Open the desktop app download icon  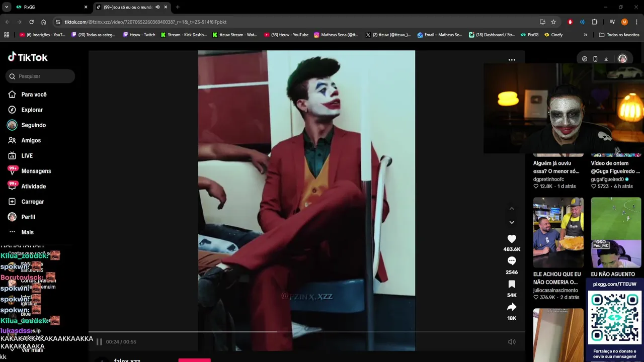(x=606, y=59)
